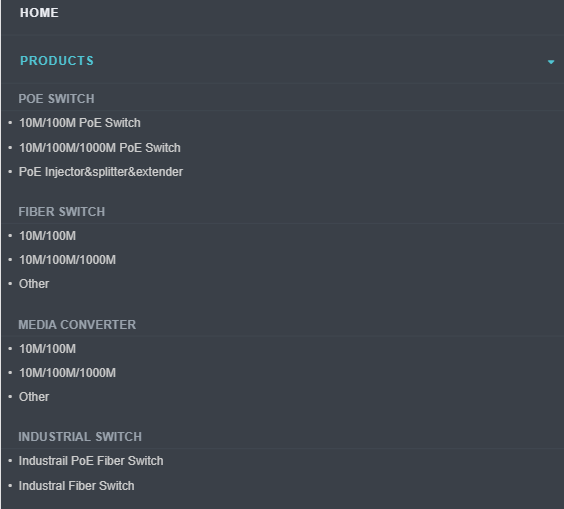Open the FIBER SWITCH category heading
Viewport: 564px width, 509px height.
(x=62, y=212)
